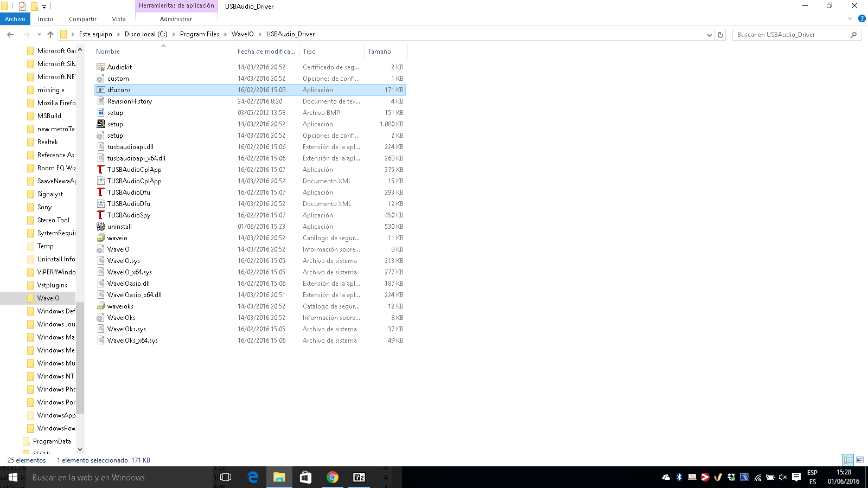The image size is (868, 488).
Task: Sort by Fecha de modificación column
Action: pos(266,52)
